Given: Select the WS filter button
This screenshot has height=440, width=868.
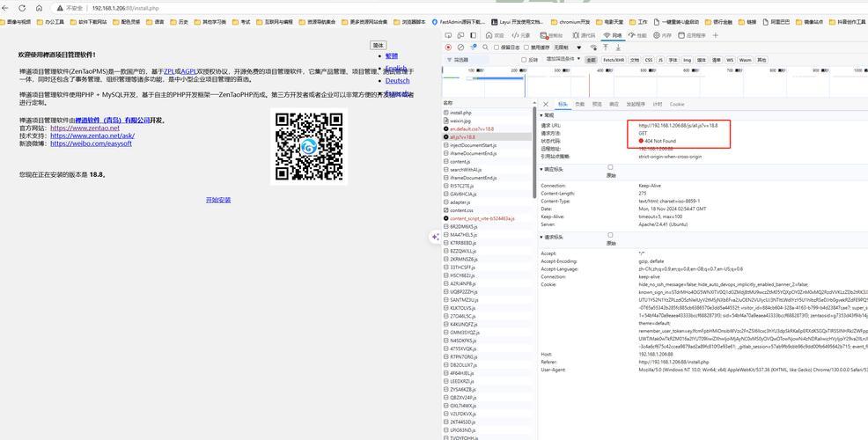Looking at the screenshot, I should point(730,60).
